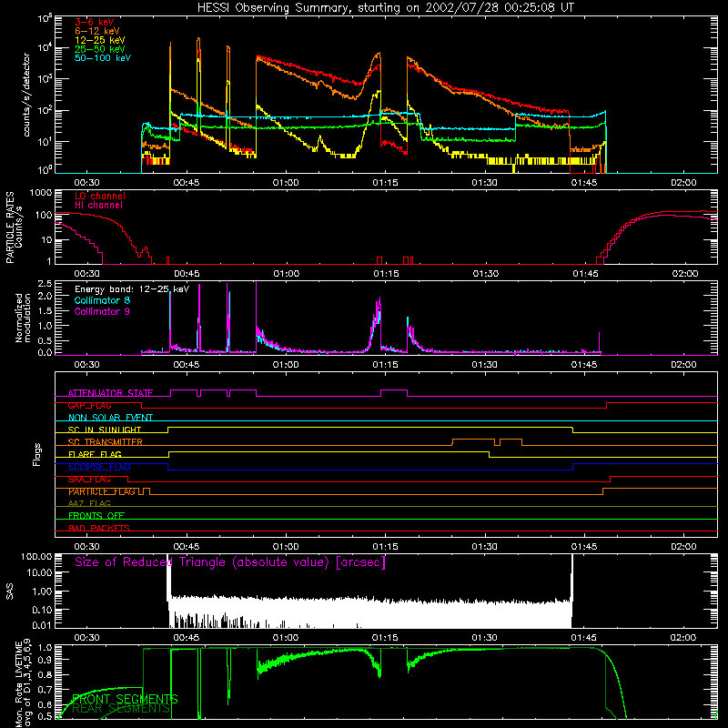Click the LO channel legend label
The height and width of the screenshot is (728, 728).
click(x=100, y=196)
